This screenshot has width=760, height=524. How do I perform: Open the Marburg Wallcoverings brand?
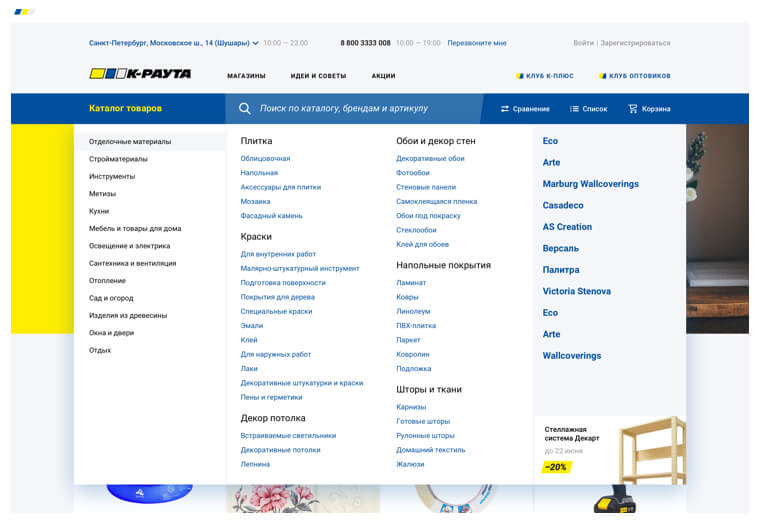pos(590,184)
